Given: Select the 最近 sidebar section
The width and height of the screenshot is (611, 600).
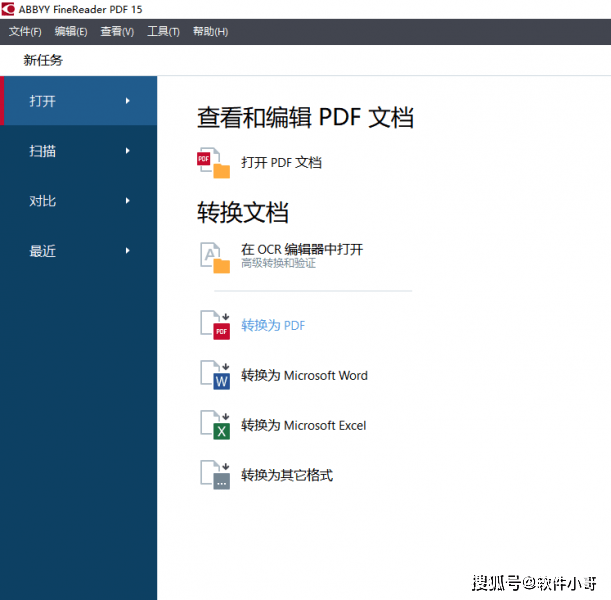Looking at the screenshot, I should [79, 251].
